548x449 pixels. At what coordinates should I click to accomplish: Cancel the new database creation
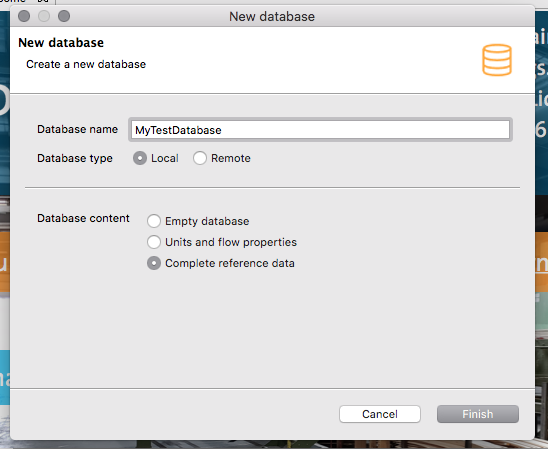380,414
